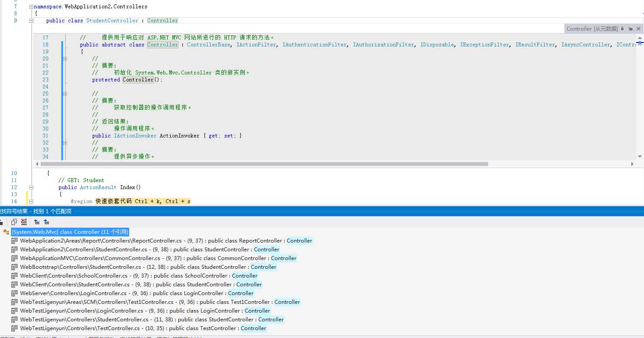This screenshot has height=338, width=644.
Task: Promote peek definition to document
Action: click(x=630, y=29)
